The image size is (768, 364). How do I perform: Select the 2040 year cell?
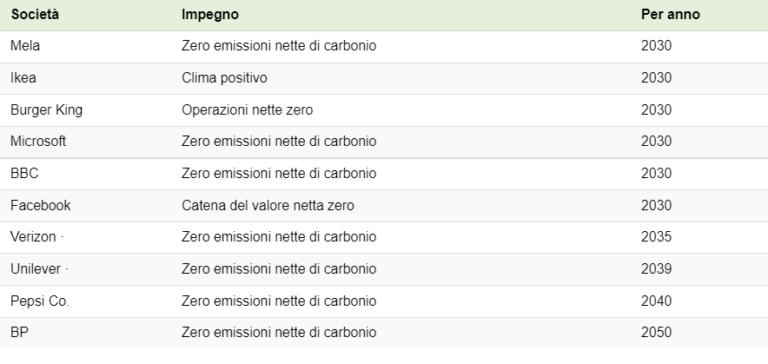click(x=656, y=301)
